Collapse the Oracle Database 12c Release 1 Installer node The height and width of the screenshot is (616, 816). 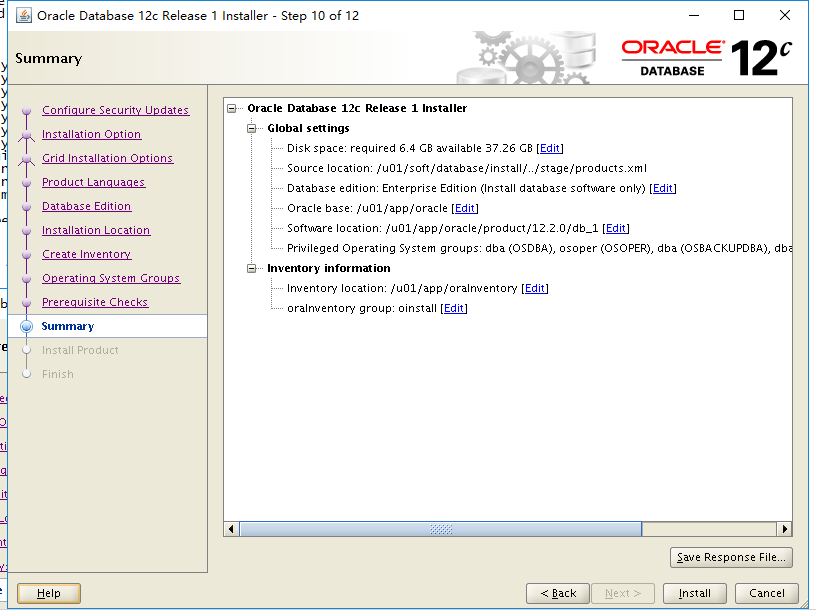(232, 108)
